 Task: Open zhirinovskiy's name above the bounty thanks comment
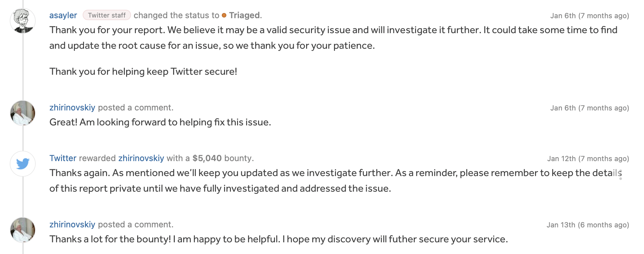tap(72, 224)
